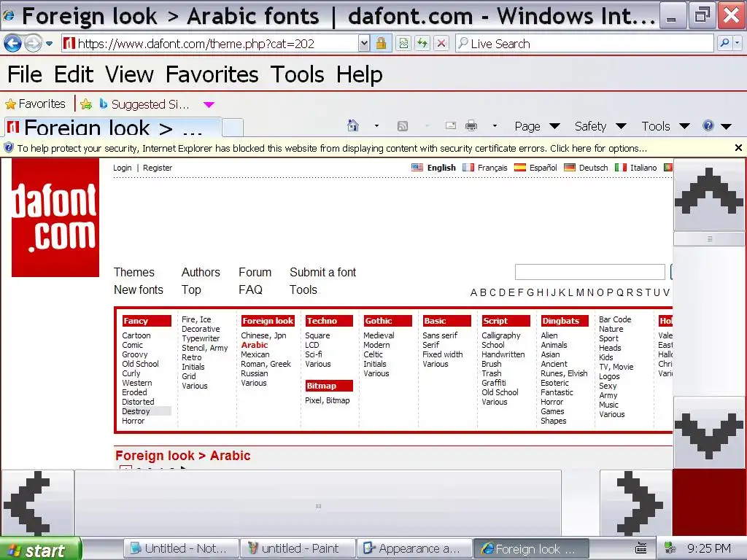Open the File menu
This screenshot has height=560, width=747.
pos(25,75)
